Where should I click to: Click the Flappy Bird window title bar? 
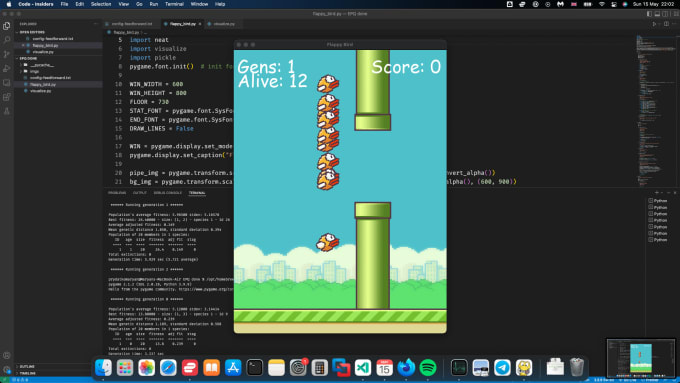340,44
